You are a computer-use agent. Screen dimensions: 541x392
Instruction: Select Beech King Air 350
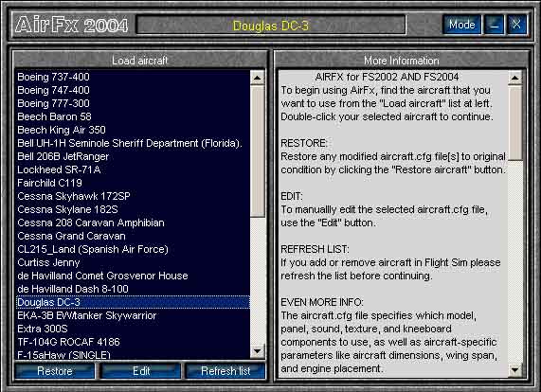[x=133, y=130]
